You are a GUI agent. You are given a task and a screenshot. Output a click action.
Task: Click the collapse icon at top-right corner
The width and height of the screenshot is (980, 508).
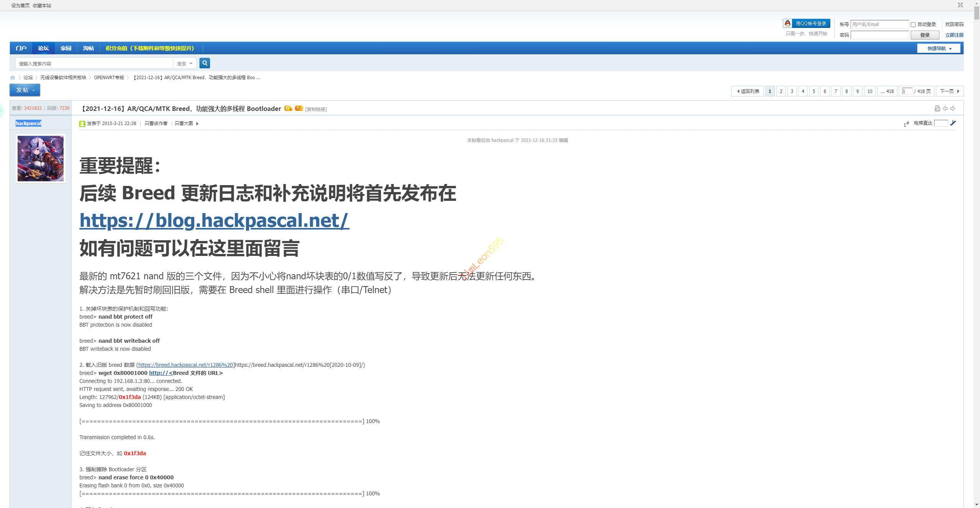pos(960,5)
